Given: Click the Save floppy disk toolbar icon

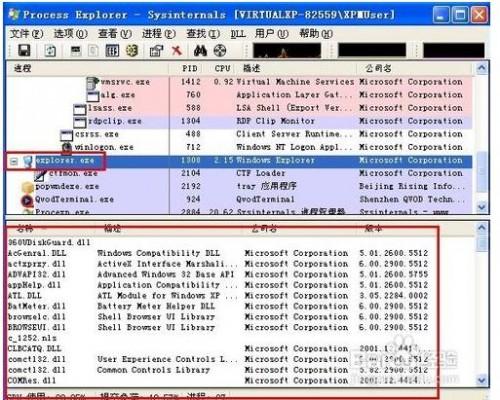Looking at the screenshot, I should click(24, 51).
